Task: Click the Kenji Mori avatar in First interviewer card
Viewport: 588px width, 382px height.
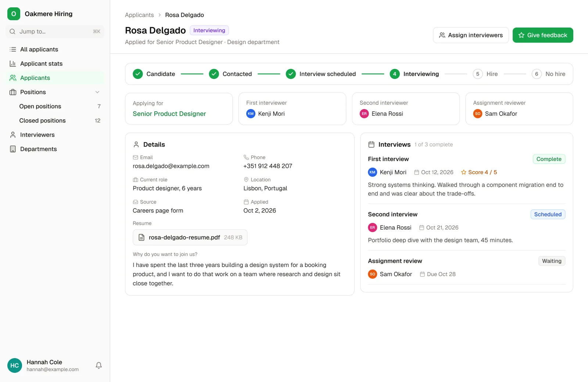Action: [x=251, y=114]
